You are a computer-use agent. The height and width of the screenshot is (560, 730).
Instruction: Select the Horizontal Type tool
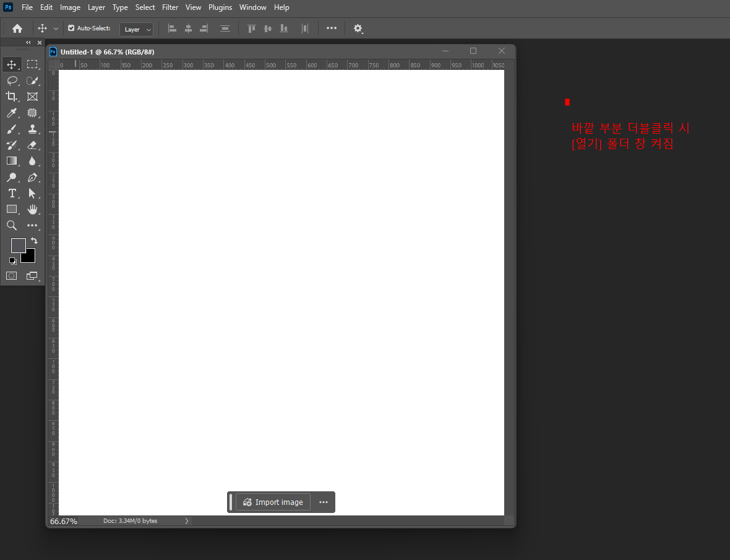click(12, 193)
